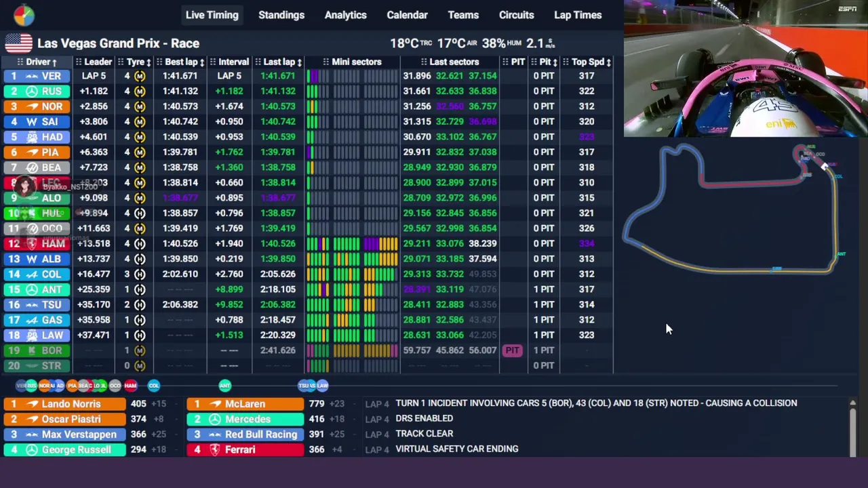
Task: Sort by Mini sectors column header
Action: coord(353,62)
